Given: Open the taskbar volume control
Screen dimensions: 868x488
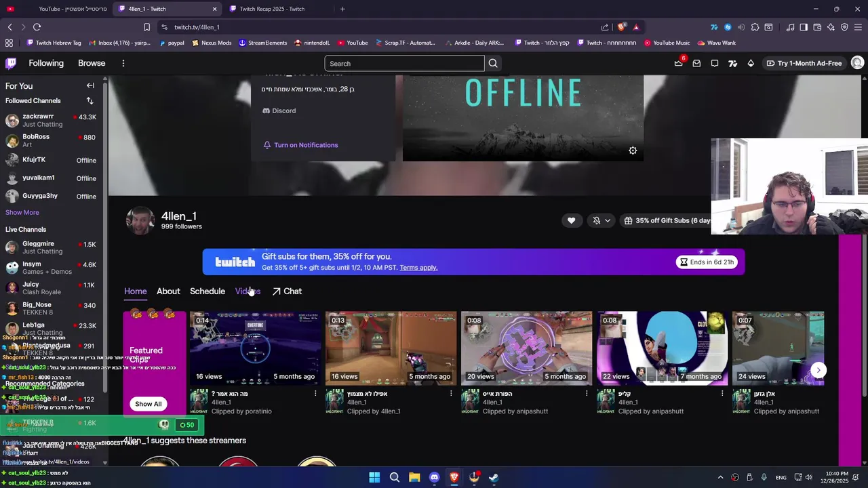Looking at the screenshot, I should point(808,477).
